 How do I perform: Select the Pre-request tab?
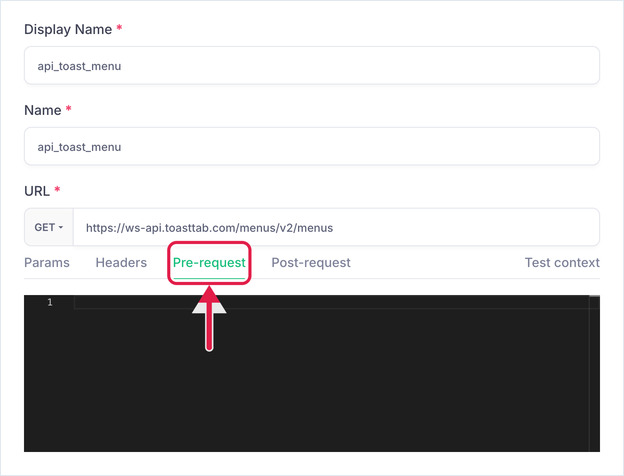(209, 263)
